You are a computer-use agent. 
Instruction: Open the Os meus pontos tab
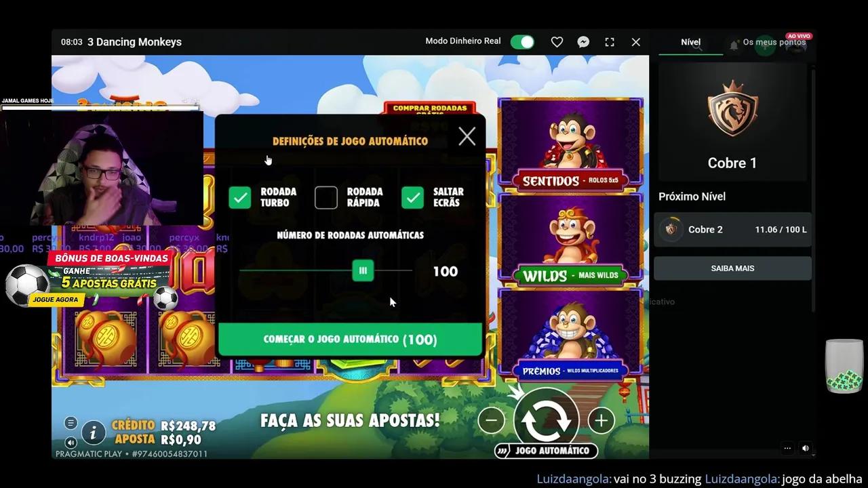click(x=774, y=42)
